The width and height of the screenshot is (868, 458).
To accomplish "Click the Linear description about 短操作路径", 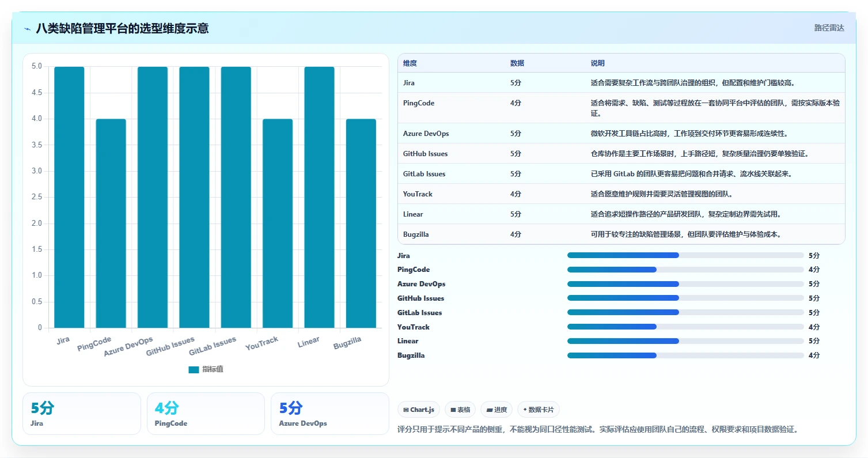I will click(686, 214).
